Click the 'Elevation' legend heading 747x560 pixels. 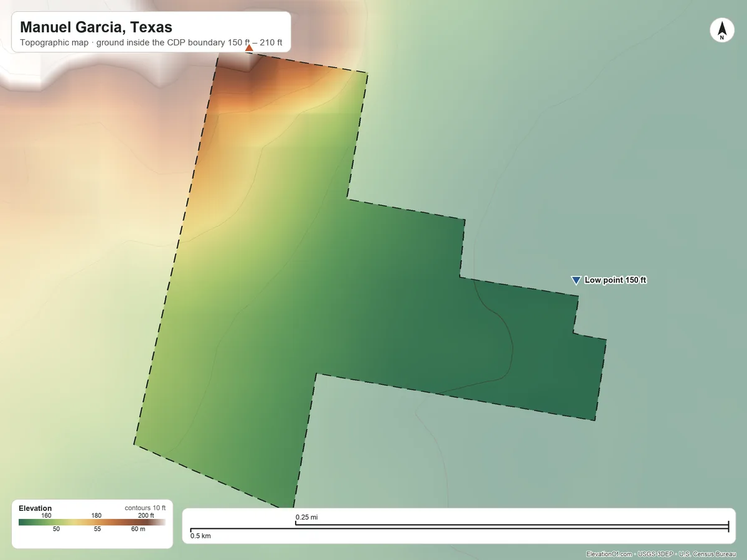(x=35, y=508)
